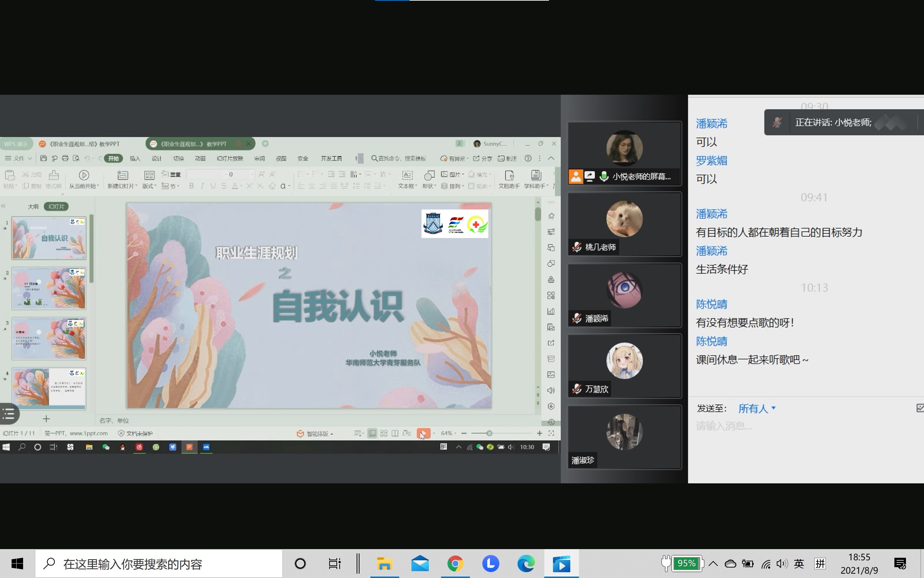Click the print preview icon in quick toolbar
This screenshot has width=924, height=578.
point(77,158)
